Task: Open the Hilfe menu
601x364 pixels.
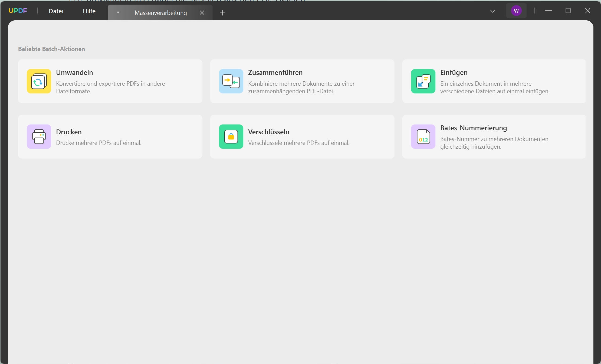Action: (89, 11)
